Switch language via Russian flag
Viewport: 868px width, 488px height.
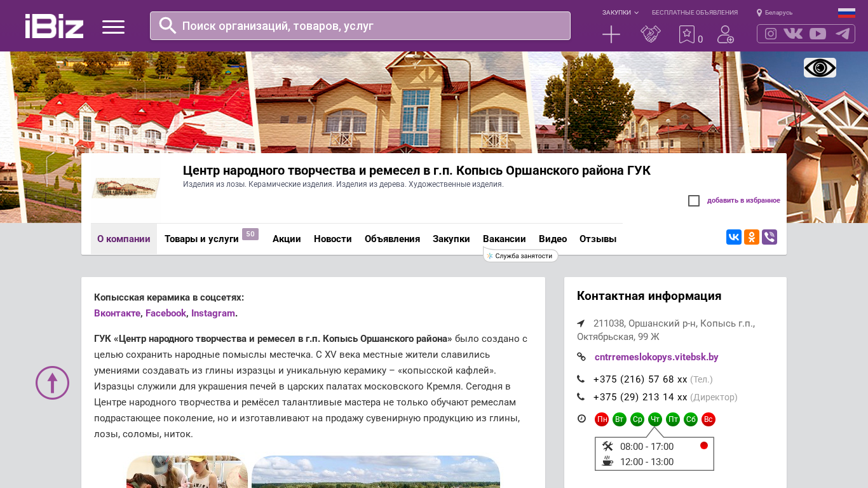pyautogui.click(x=846, y=13)
